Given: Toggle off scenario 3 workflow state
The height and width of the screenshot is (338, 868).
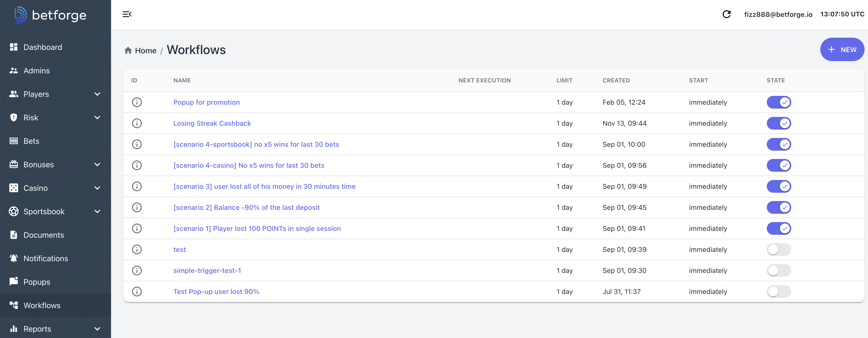Looking at the screenshot, I should (x=779, y=186).
